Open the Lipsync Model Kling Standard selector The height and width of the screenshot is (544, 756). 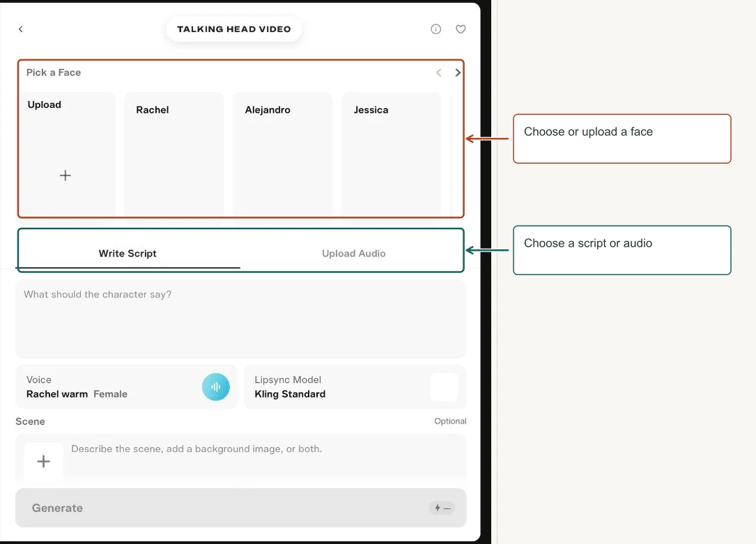355,387
